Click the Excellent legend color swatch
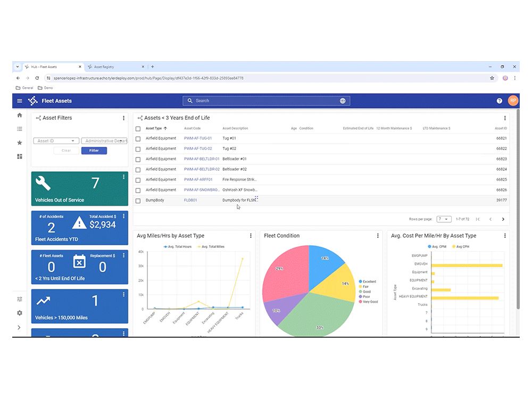Viewport: 532px width, 399px height. click(361, 281)
